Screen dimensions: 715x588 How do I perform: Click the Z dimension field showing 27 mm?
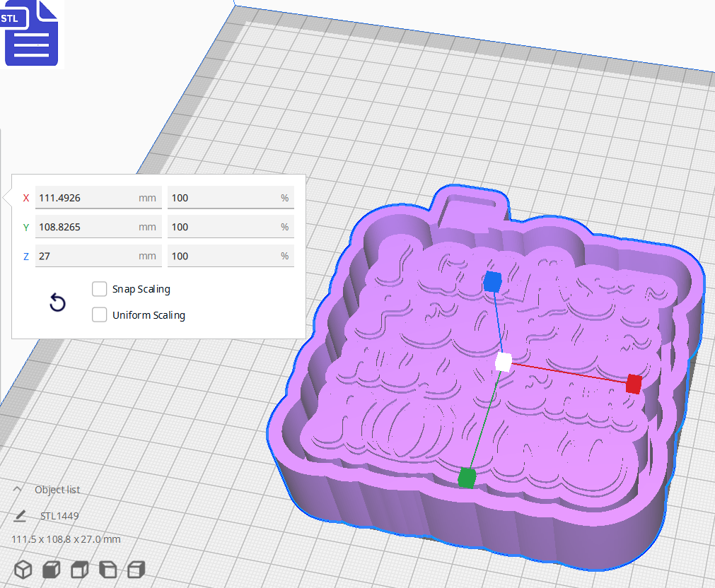(x=98, y=256)
